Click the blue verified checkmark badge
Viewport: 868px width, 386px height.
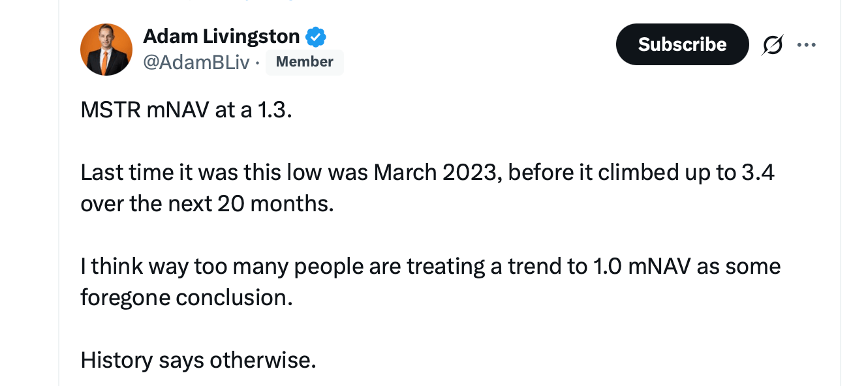tap(316, 37)
